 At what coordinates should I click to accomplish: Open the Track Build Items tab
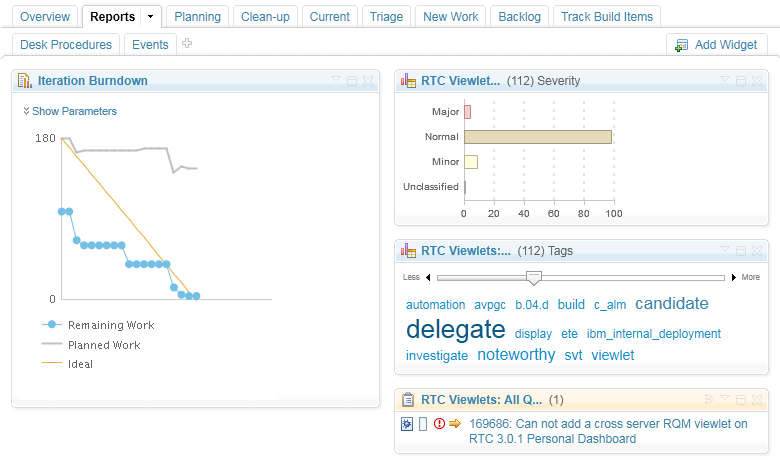(x=606, y=17)
